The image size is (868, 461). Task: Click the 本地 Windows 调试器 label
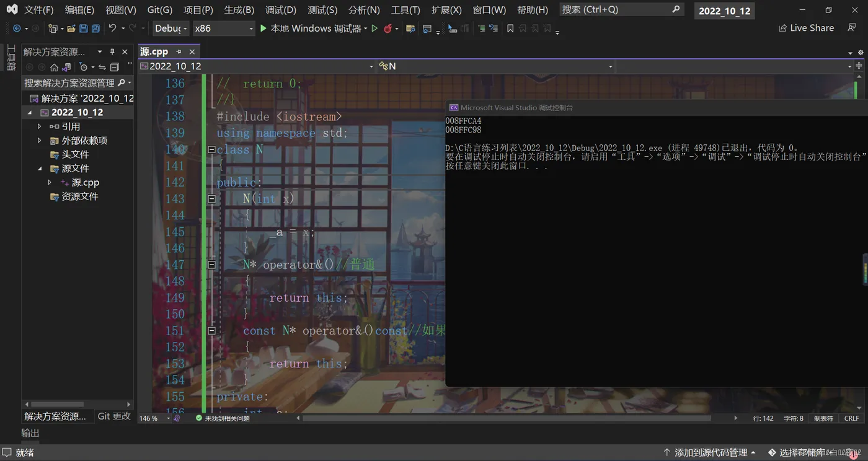(x=316, y=29)
